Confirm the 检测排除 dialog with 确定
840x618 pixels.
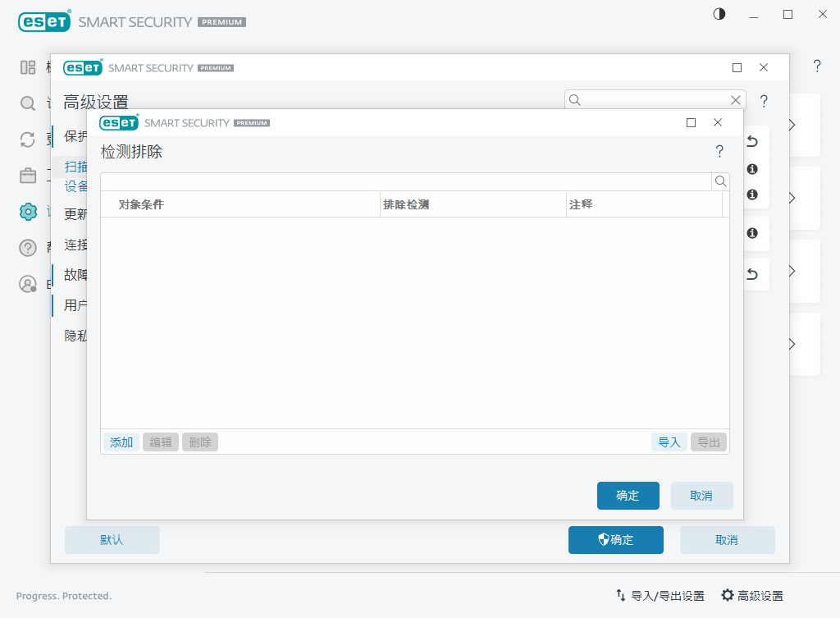click(x=628, y=496)
